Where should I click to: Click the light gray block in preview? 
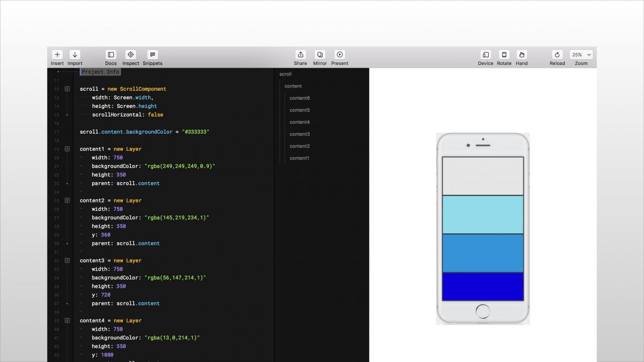[x=483, y=176]
